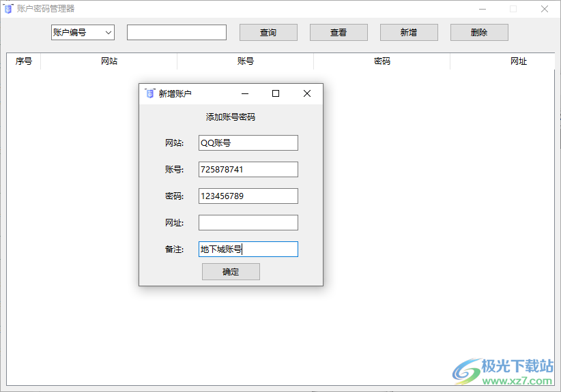The image size is (561, 392).
Task: Click the 查询 button
Action: point(268,33)
